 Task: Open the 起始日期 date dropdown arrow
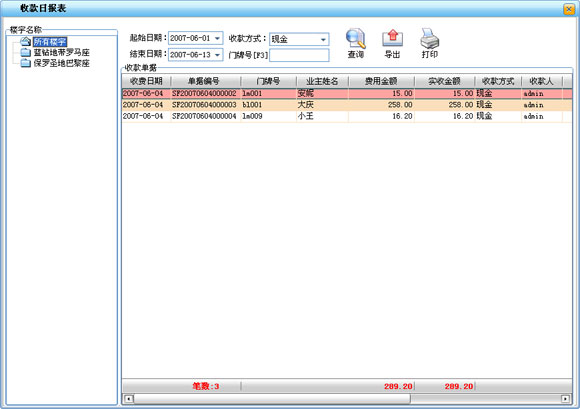pyautogui.click(x=218, y=38)
